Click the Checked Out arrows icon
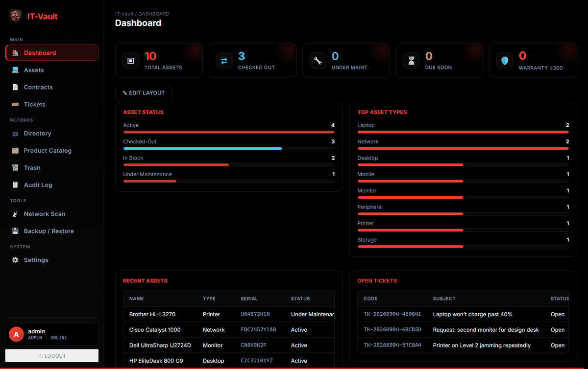The width and height of the screenshot is (588, 369). (224, 61)
